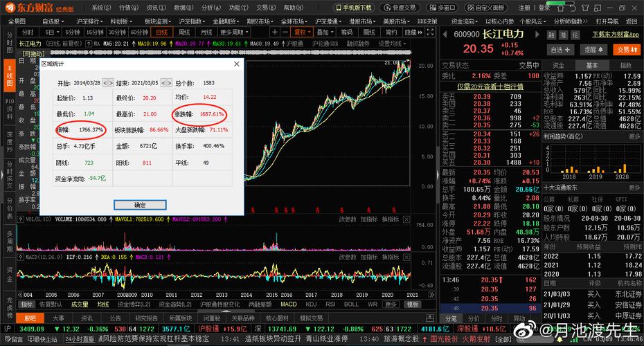
Task: Close the MACD indicator pane
Action: (x=406, y=257)
